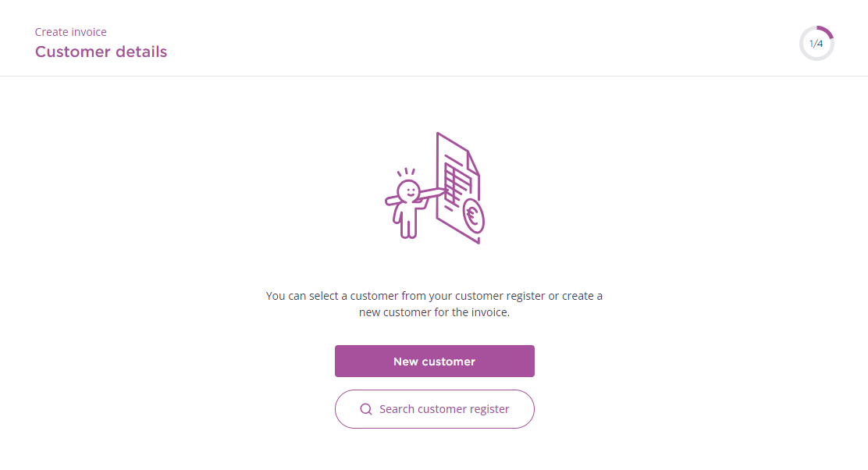This screenshot has height=470, width=868.
Task: Click the surprise lines above figure's head
Action: pos(406,173)
